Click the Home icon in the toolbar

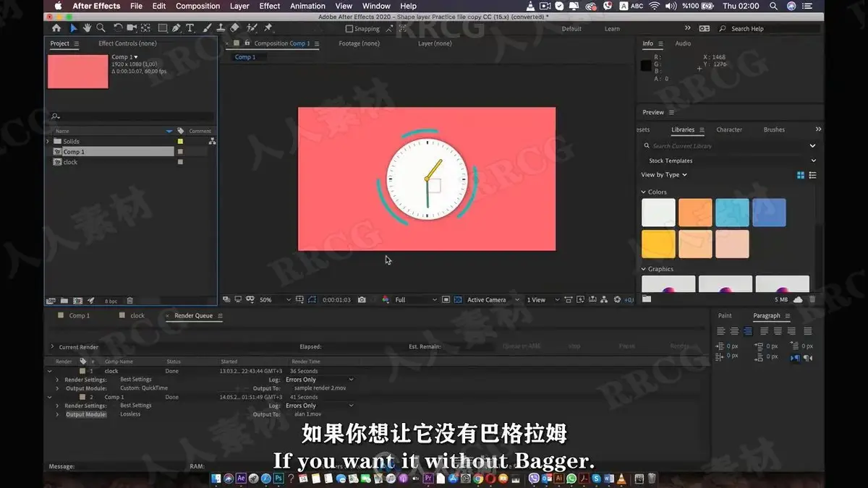56,28
